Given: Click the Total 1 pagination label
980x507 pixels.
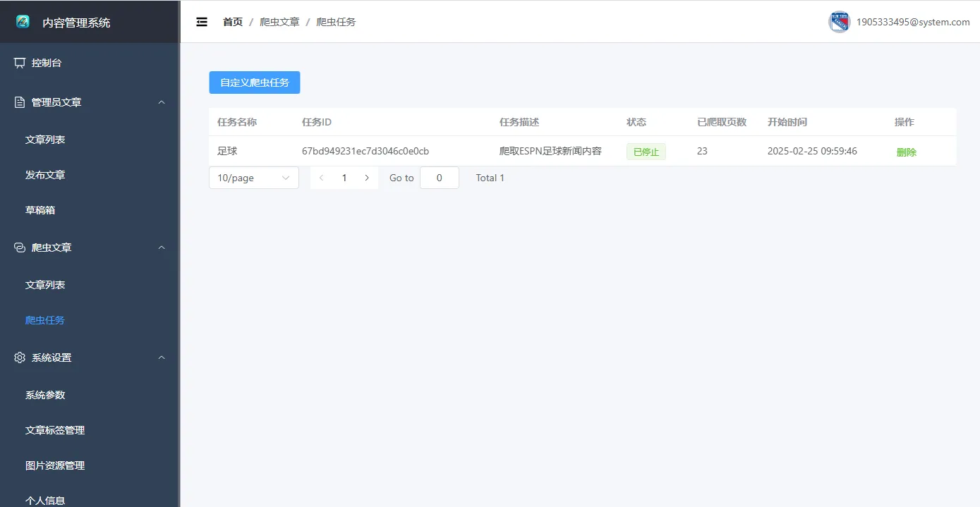Looking at the screenshot, I should [x=490, y=178].
